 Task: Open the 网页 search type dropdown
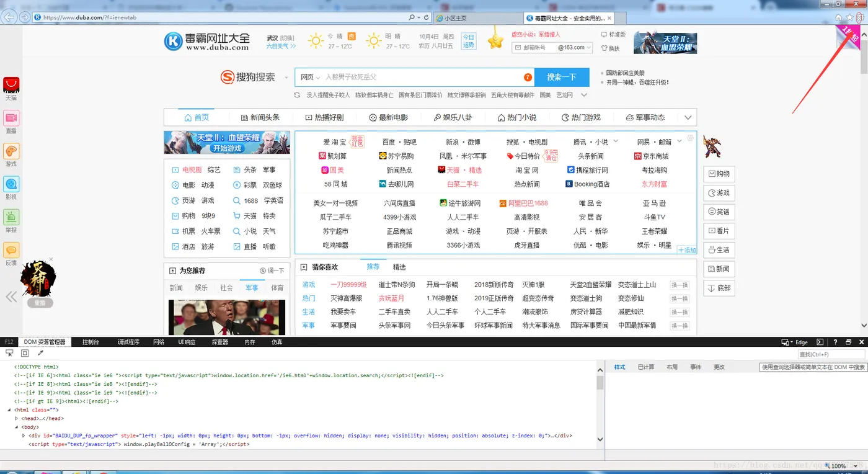point(310,78)
